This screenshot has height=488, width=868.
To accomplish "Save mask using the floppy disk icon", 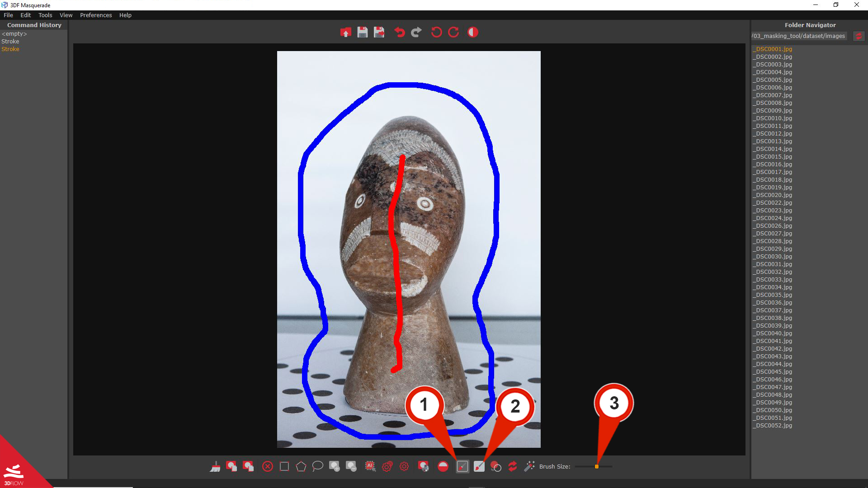I will point(362,33).
